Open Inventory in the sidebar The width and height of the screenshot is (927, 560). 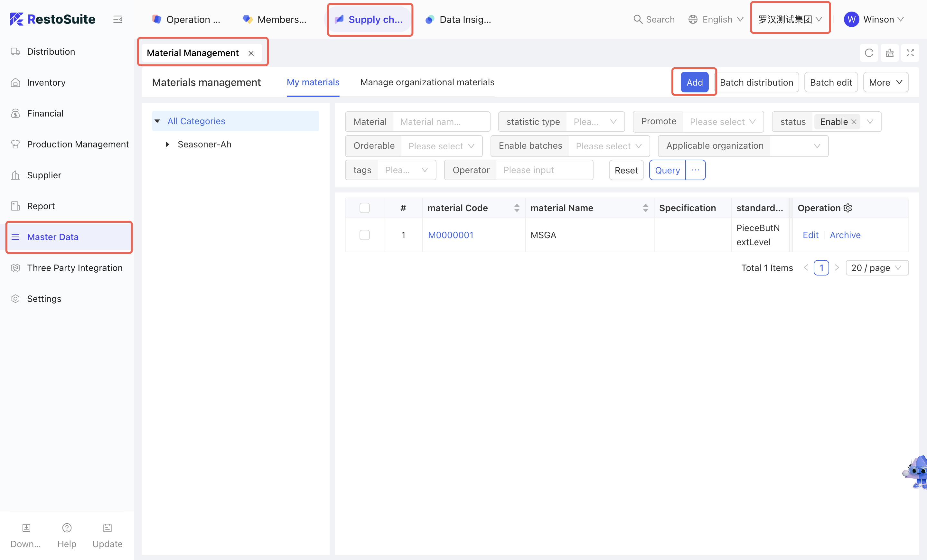[46, 82]
